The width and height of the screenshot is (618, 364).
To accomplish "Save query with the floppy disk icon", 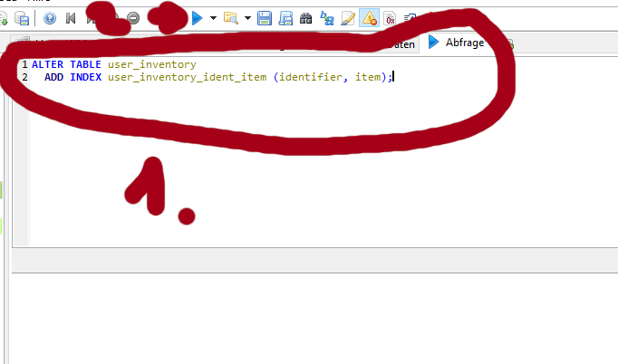I will tap(265, 18).
